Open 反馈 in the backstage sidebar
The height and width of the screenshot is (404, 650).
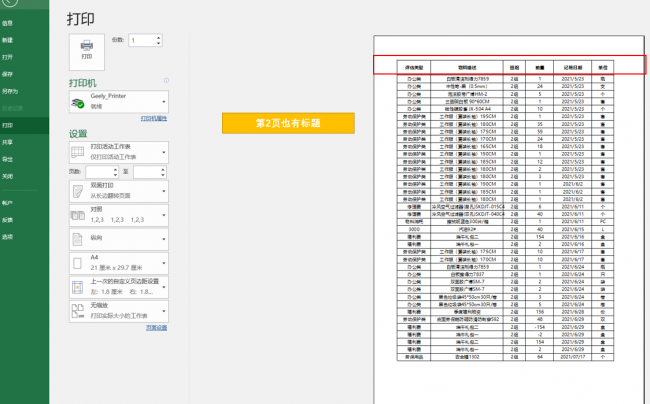point(7,220)
